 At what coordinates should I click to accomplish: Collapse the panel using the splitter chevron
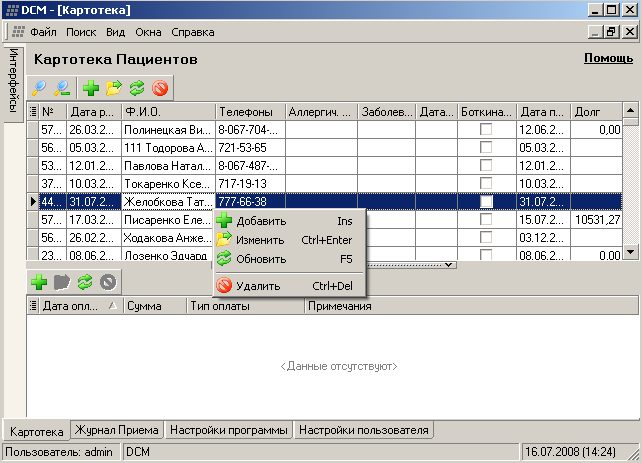click(449, 264)
